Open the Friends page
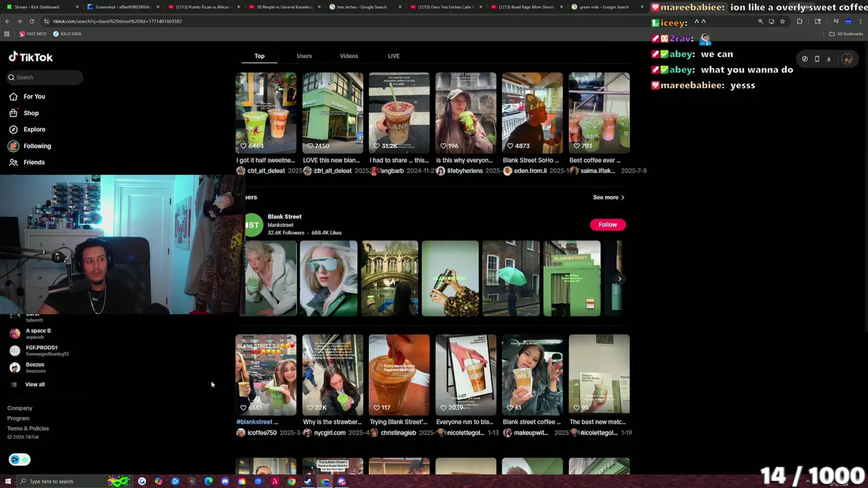 pyautogui.click(x=34, y=162)
